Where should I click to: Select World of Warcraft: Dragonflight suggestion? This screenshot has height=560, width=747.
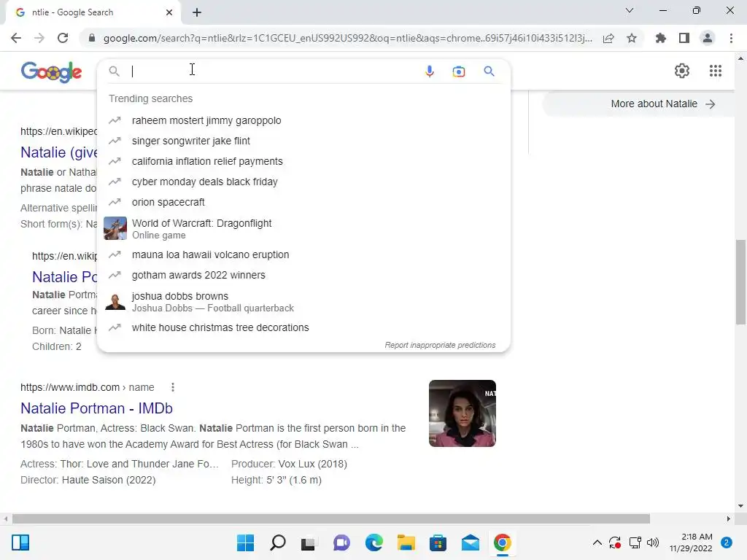click(303, 228)
